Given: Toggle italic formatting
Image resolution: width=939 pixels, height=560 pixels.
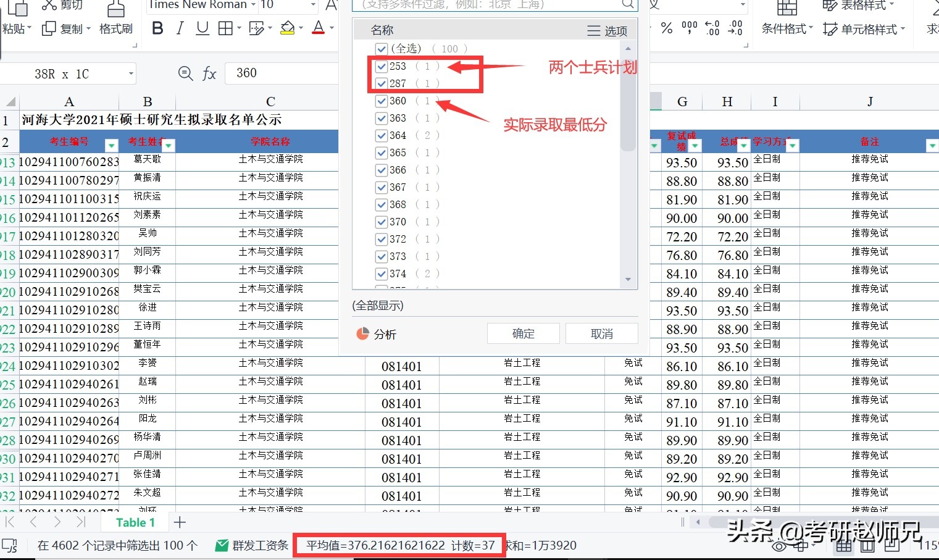Looking at the screenshot, I should tap(180, 28).
